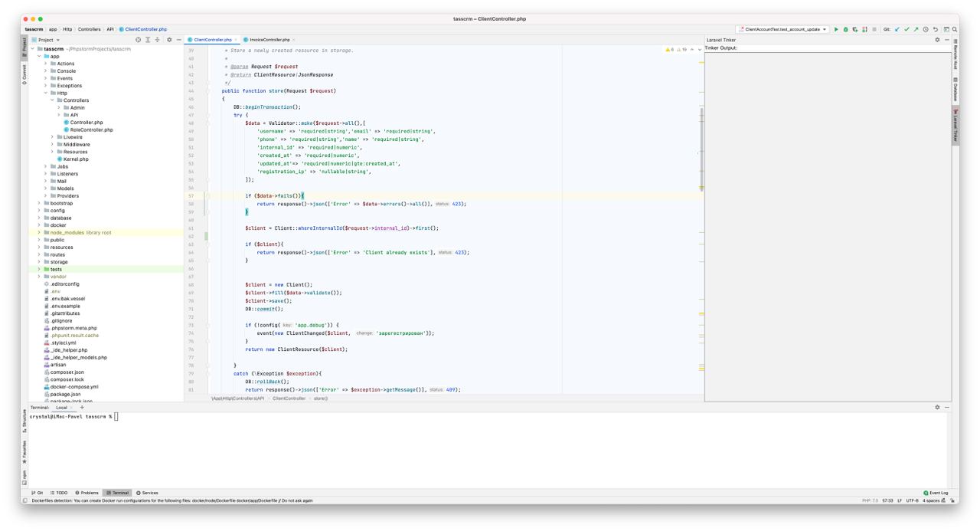Collapse the Http folder

[x=45, y=93]
